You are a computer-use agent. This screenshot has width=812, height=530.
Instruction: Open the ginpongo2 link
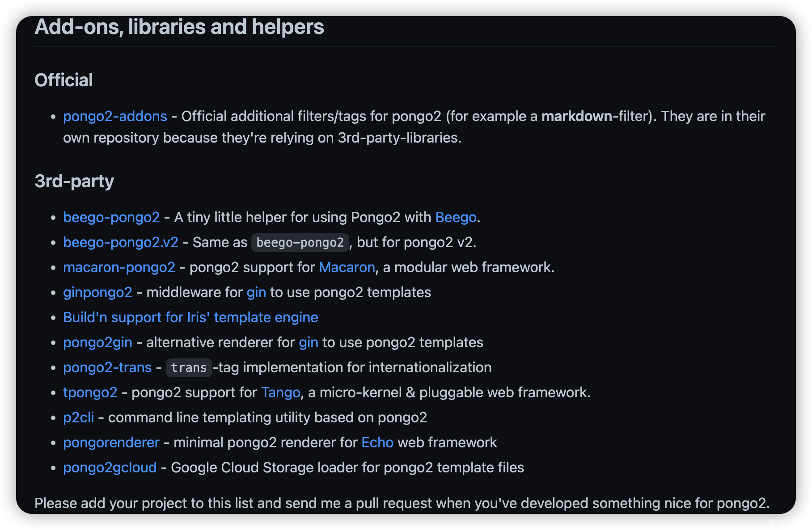coord(97,292)
